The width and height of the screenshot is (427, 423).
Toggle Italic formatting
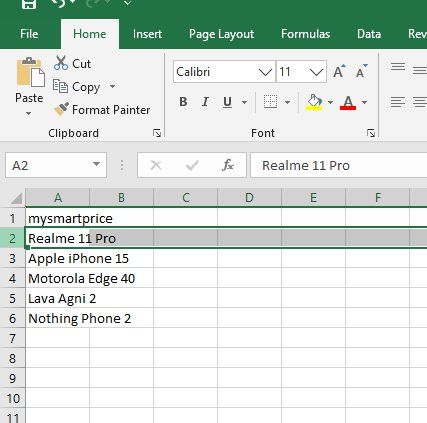pos(205,102)
